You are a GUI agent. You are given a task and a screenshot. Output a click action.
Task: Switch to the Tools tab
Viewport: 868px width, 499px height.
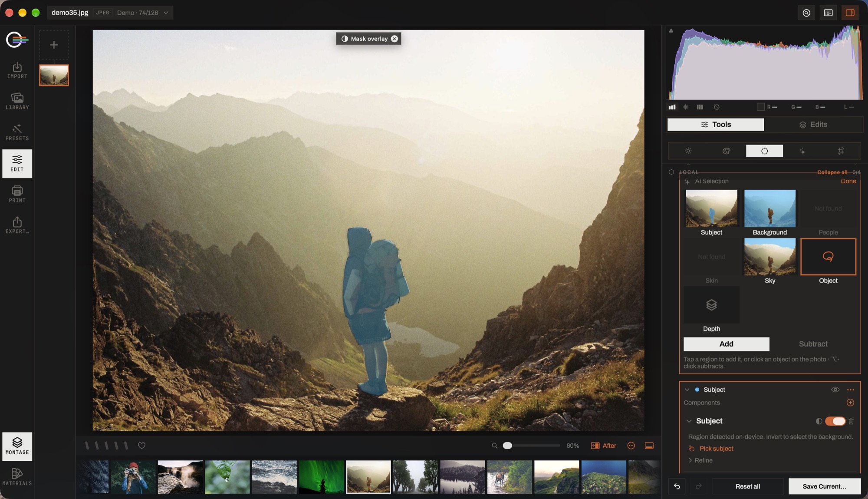point(716,125)
